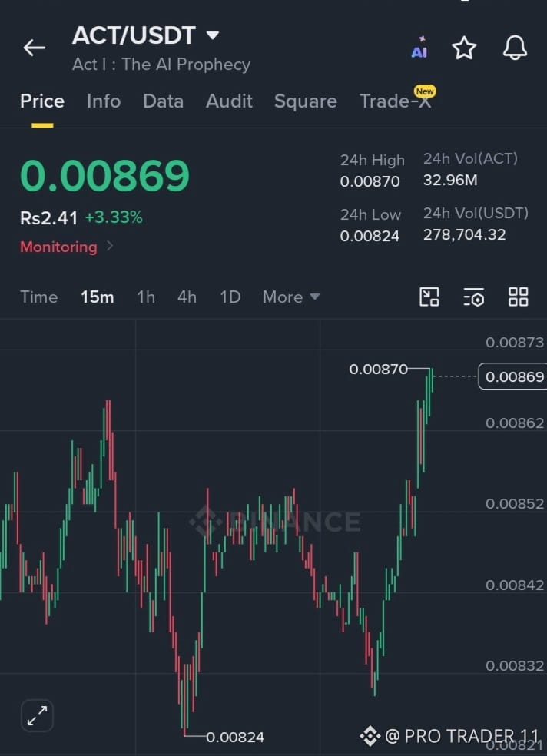
Task: Click the 24h Vol(ACT) value 32.96M
Action: pos(450,181)
